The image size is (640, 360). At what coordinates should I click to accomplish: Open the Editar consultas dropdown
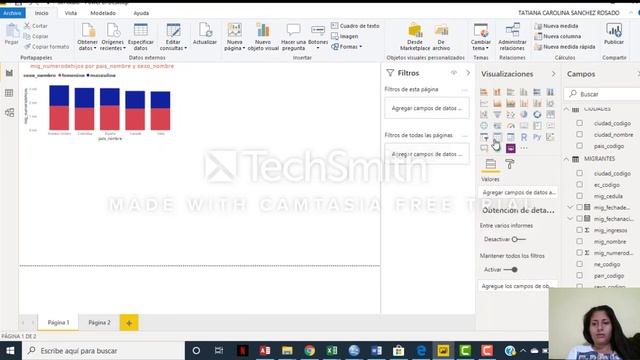click(173, 45)
